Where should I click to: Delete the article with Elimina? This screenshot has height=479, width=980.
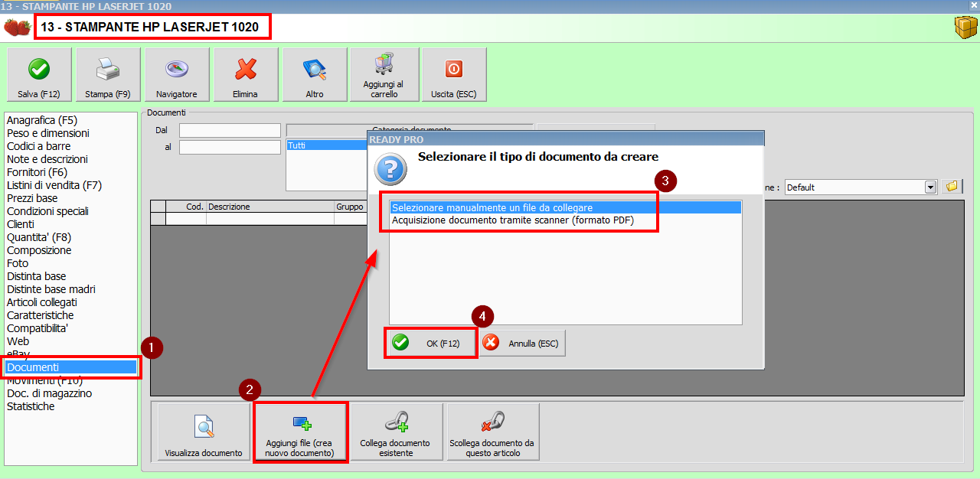246,74
